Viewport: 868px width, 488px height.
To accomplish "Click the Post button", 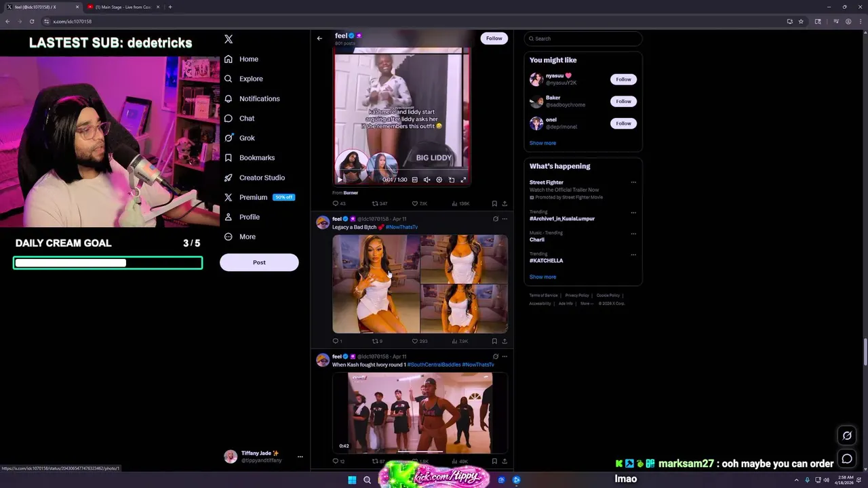I will point(259,262).
